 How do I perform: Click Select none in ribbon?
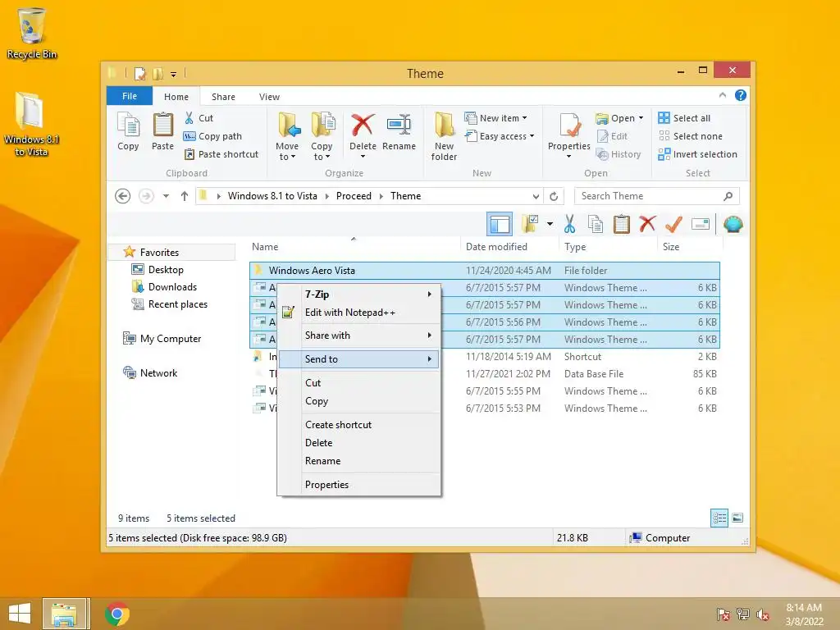[x=691, y=136]
